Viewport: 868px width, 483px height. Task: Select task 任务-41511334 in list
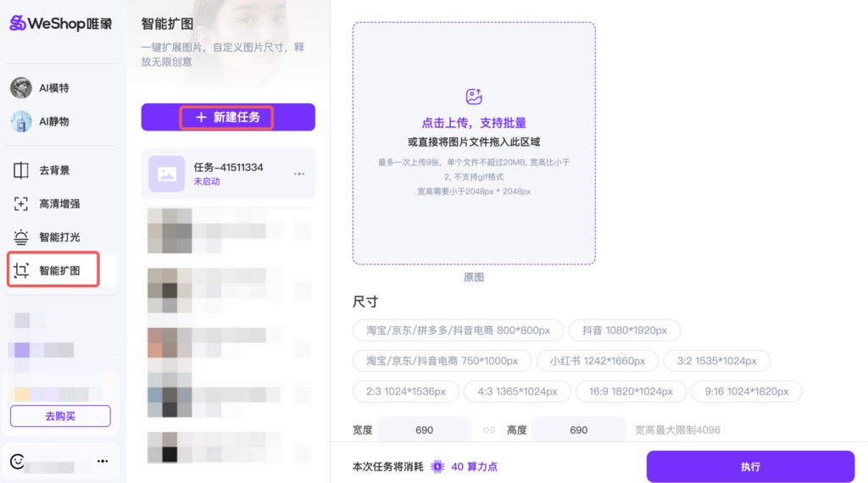coord(228,174)
